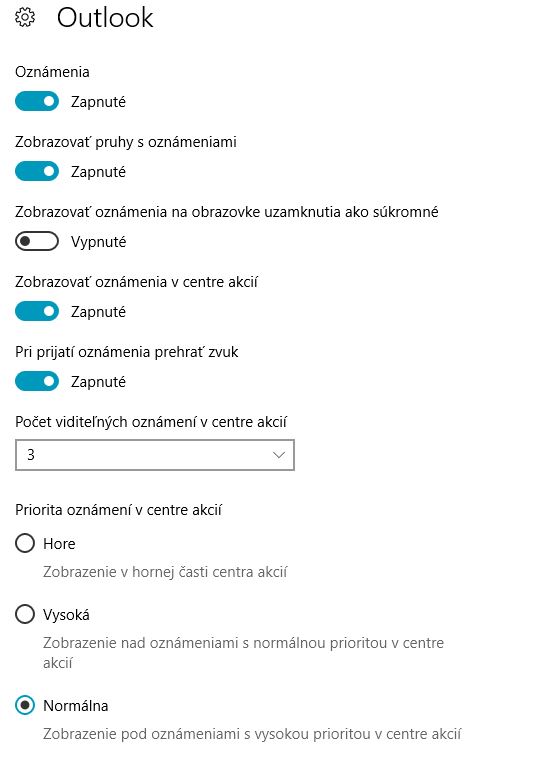This screenshot has height=769, width=557.
Task: Select the Hore priority radio button
Action: pos(25,543)
